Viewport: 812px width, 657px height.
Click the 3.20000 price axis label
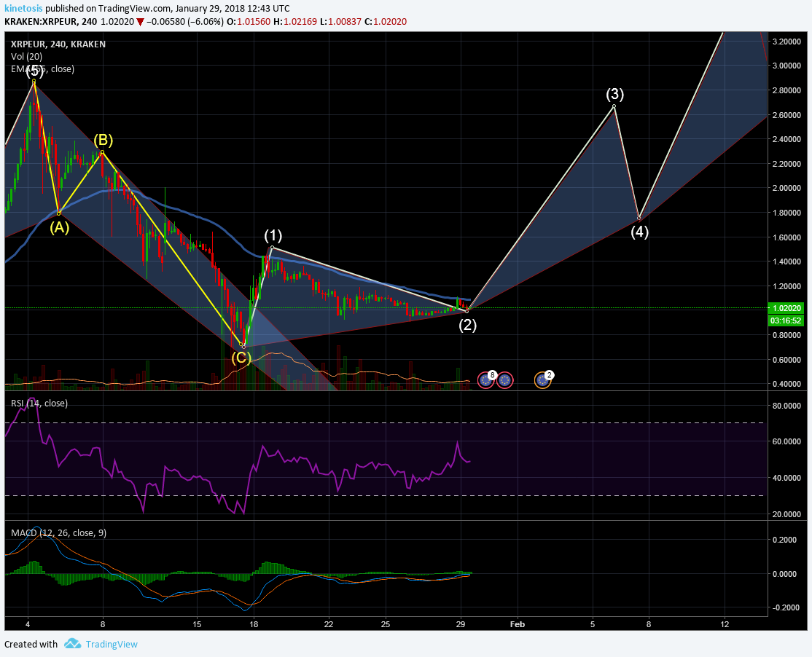click(786, 42)
